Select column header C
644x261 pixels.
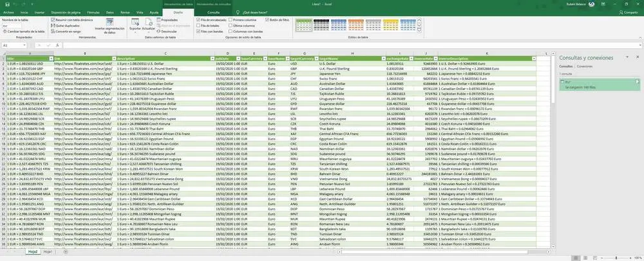pyautogui.click(x=166, y=53)
